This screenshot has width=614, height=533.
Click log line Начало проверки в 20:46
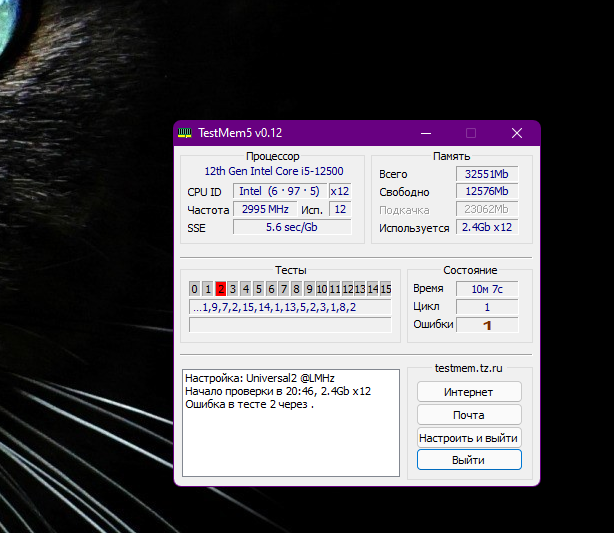tap(278, 391)
